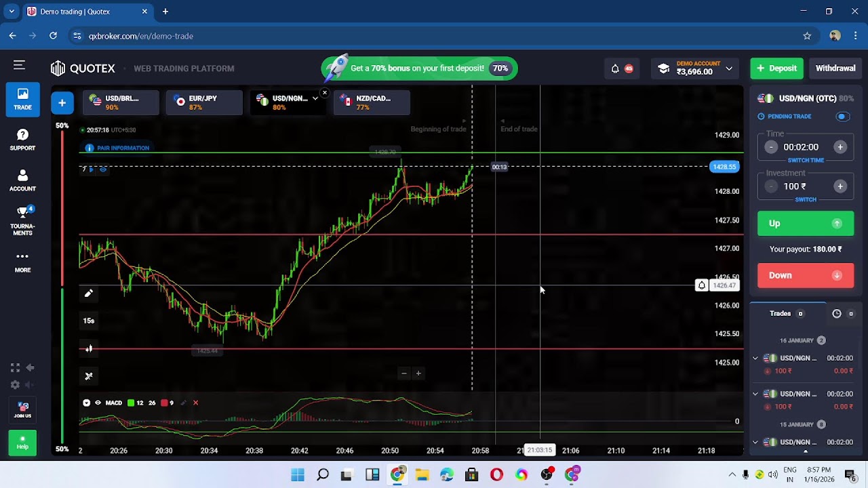Open the green Help button
The width and height of the screenshot is (868, 488).
point(22,442)
